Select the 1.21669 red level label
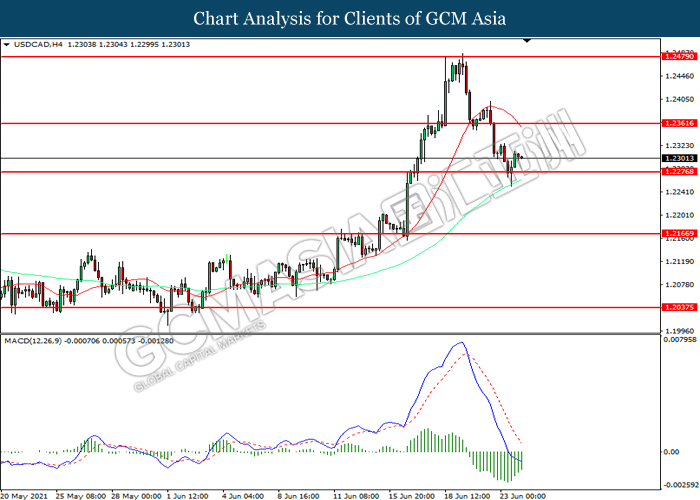Screen dimensions: 700x500 coord(679,233)
